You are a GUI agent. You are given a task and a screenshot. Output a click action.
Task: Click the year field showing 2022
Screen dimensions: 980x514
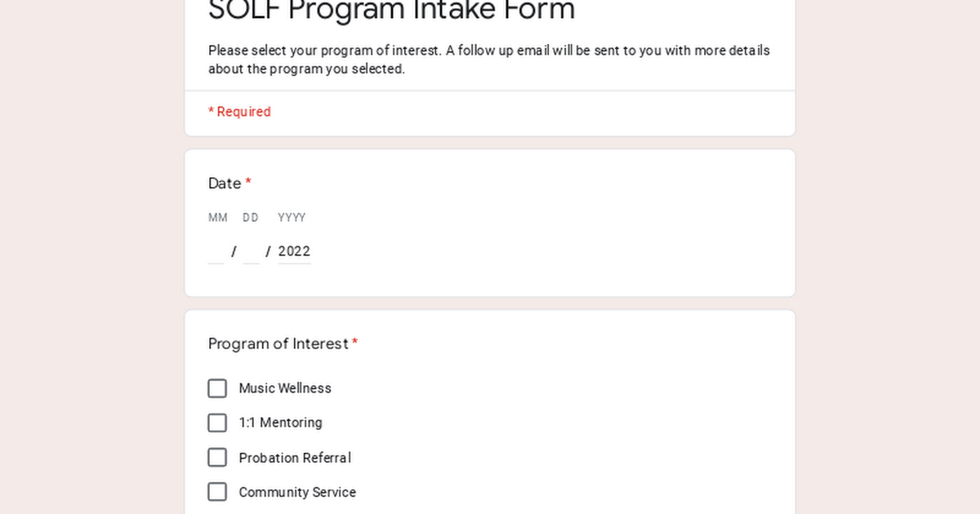coord(294,252)
